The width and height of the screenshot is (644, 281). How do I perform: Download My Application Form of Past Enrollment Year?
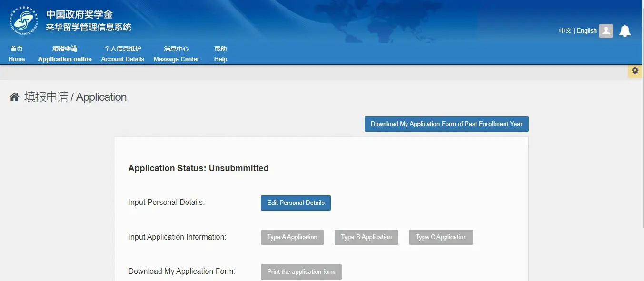446,124
